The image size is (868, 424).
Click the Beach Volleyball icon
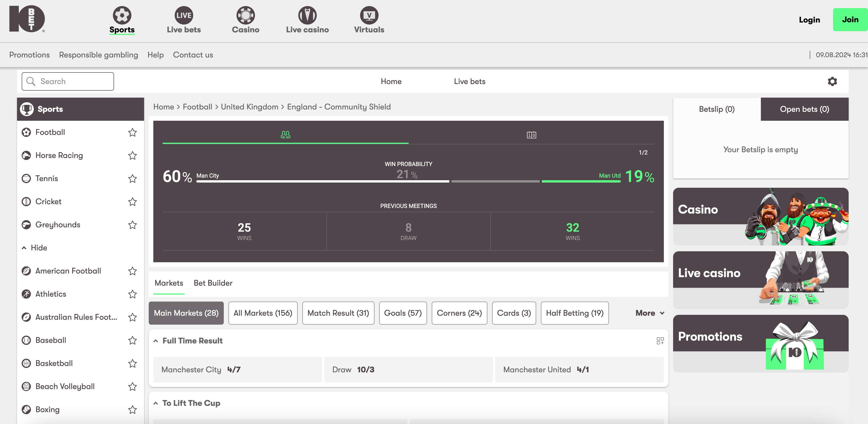tap(26, 386)
